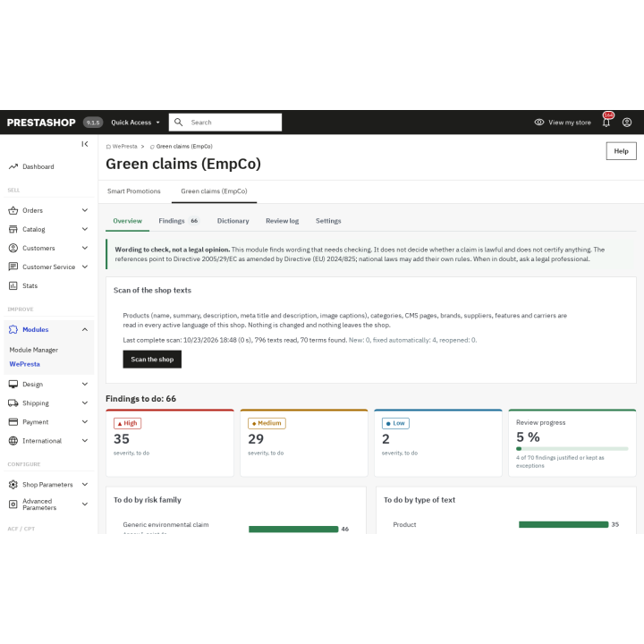Click the Design monitor icon
Screen dimensions: 644x644
pos(13,384)
